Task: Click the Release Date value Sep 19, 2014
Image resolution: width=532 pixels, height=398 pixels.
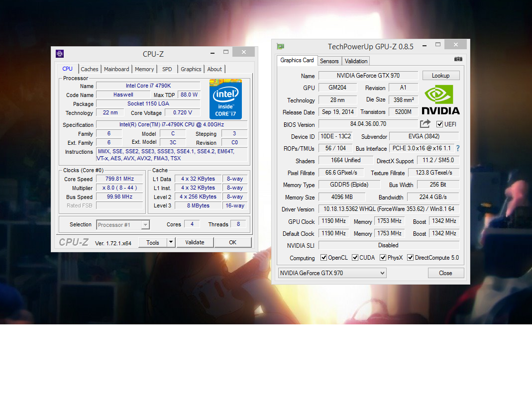Action: tap(337, 112)
